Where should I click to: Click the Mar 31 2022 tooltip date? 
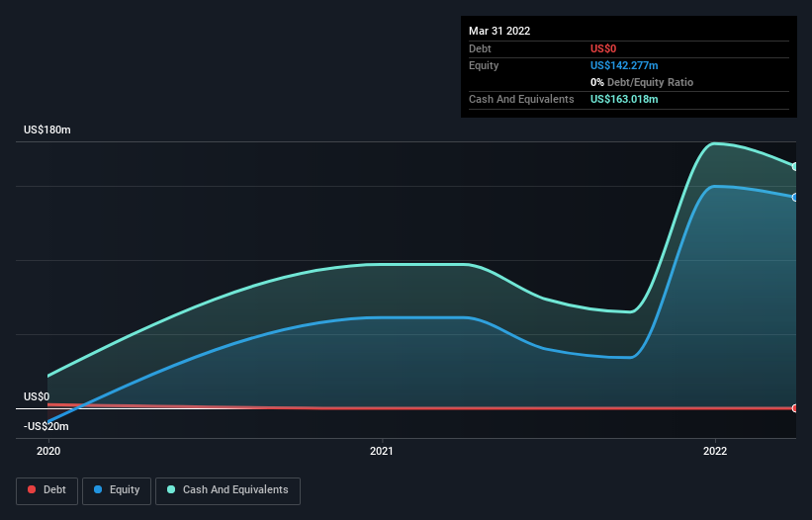pos(499,31)
